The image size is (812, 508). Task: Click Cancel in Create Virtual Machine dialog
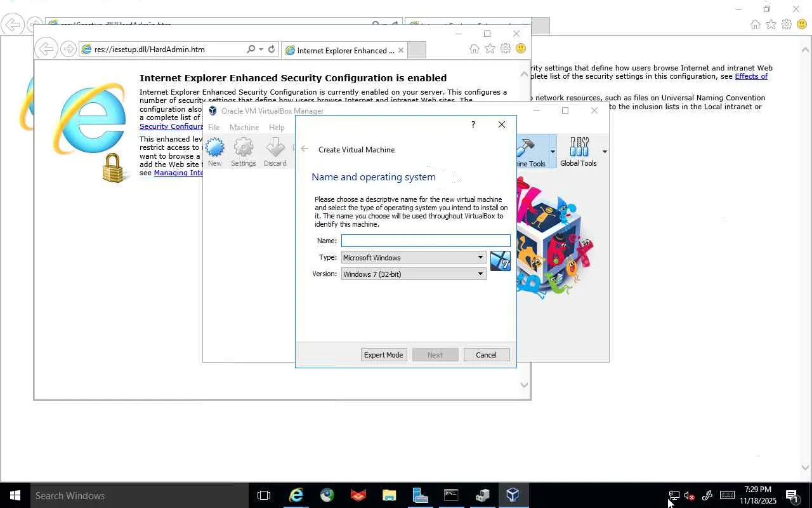pos(487,355)
